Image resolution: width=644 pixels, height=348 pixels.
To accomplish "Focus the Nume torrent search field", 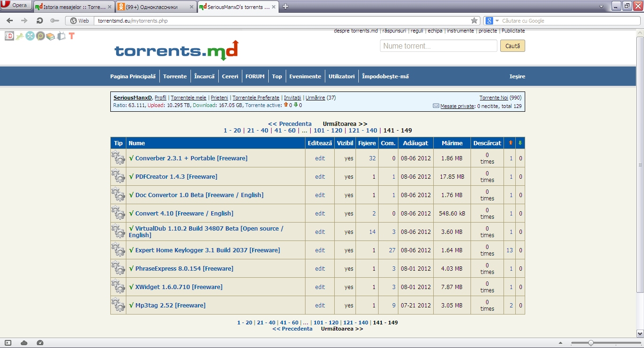I will pos(438,46).
